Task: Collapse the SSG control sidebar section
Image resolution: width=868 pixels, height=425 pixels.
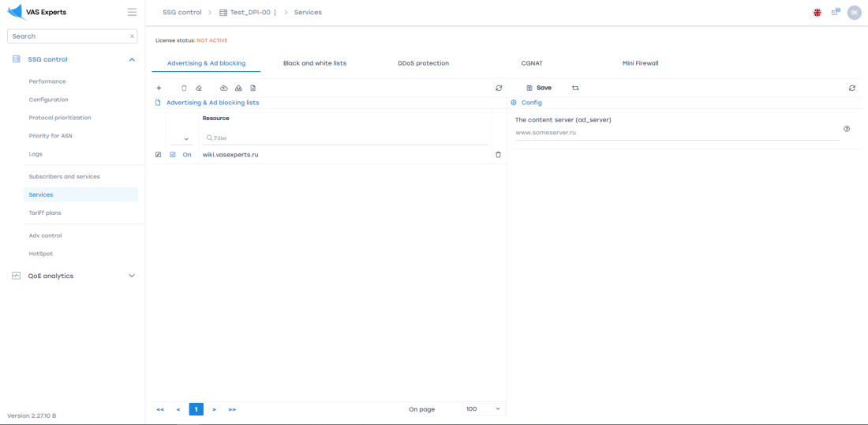Action: tap(132, 59)
